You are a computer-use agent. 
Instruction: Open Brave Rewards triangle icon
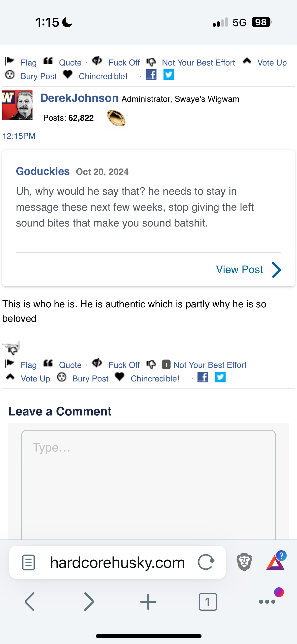(x=275, y=562)
